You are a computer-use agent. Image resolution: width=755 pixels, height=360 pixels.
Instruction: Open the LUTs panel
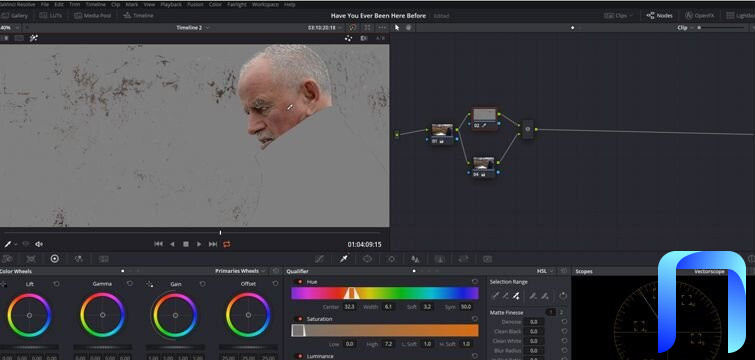pos(50,15)
